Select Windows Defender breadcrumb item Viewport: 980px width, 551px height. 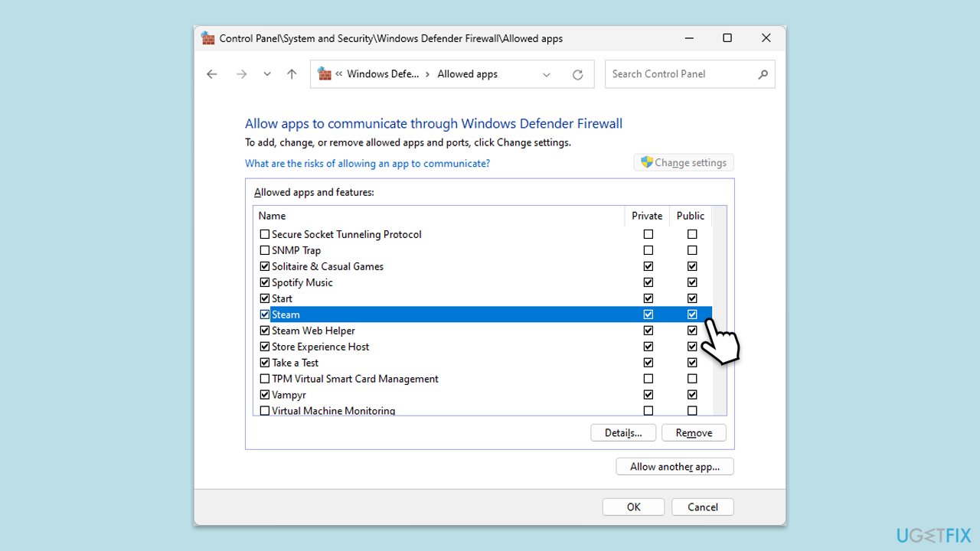click(383, 74)
